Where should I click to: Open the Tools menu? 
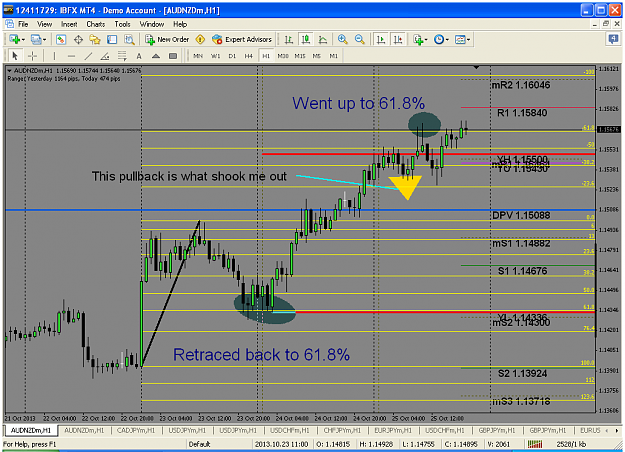(122, 24)
